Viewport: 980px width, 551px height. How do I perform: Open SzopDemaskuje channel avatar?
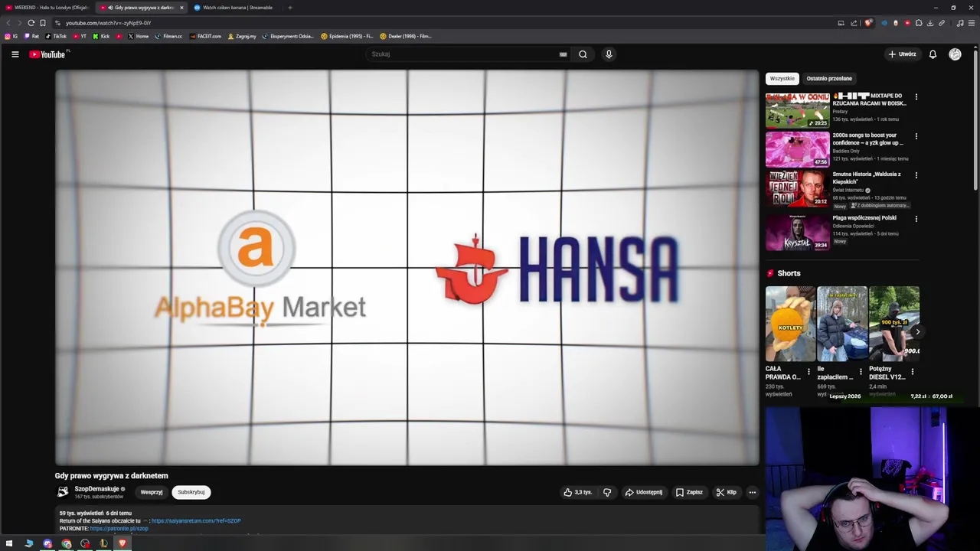tap(63, 492)
